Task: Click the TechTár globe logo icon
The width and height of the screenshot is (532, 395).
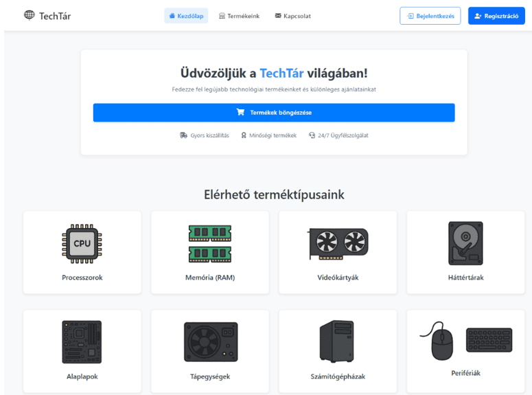Action: pos(30,15)
